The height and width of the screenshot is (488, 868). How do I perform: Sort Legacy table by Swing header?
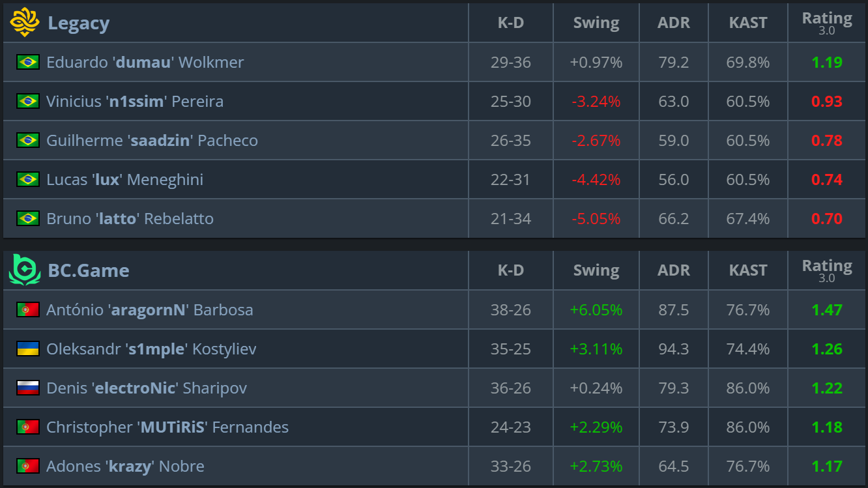(x=596, y=23)
